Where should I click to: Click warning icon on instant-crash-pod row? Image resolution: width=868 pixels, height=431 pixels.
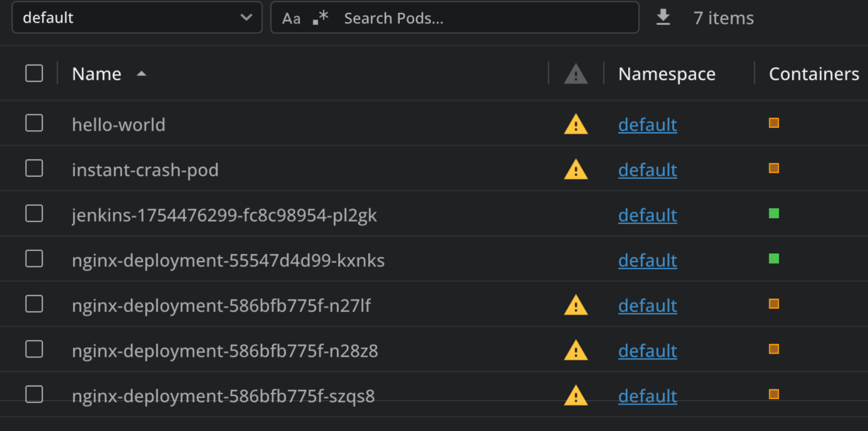[576, 170]
